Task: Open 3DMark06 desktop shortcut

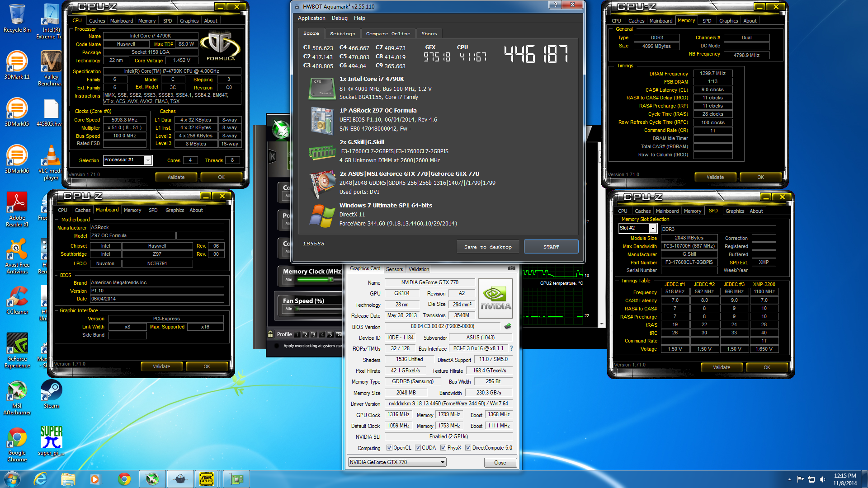Action: tap(17, 159)
